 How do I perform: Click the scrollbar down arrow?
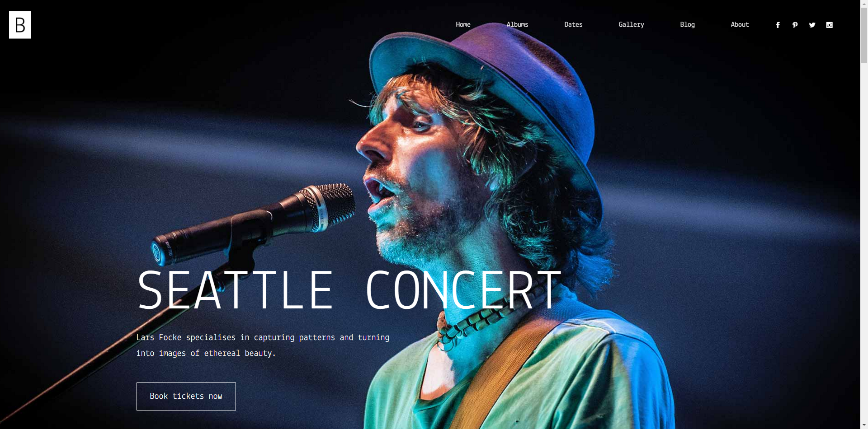point(864,425)
